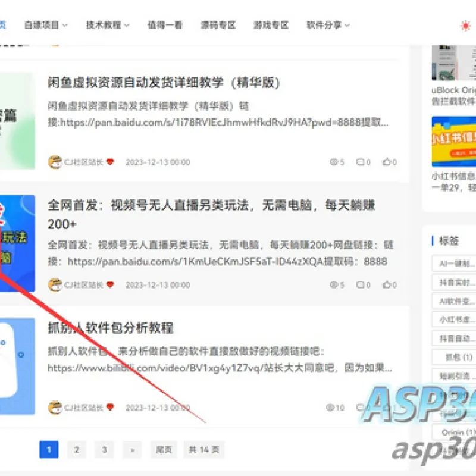Click comment icon on 闲鱼虚拟资源 post
Image resolution: width=476 pixels, height=476 pixels.
pyautogui.click(x=360, y=162)
